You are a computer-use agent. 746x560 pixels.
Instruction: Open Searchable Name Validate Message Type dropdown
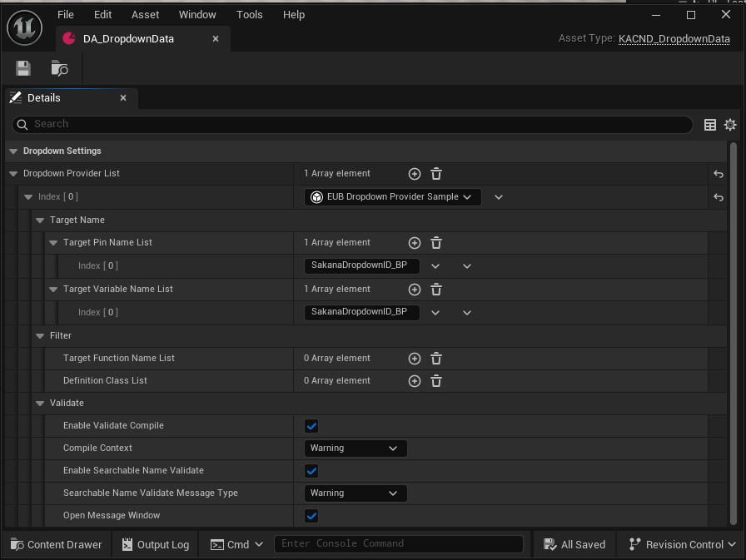coord(355,493)
